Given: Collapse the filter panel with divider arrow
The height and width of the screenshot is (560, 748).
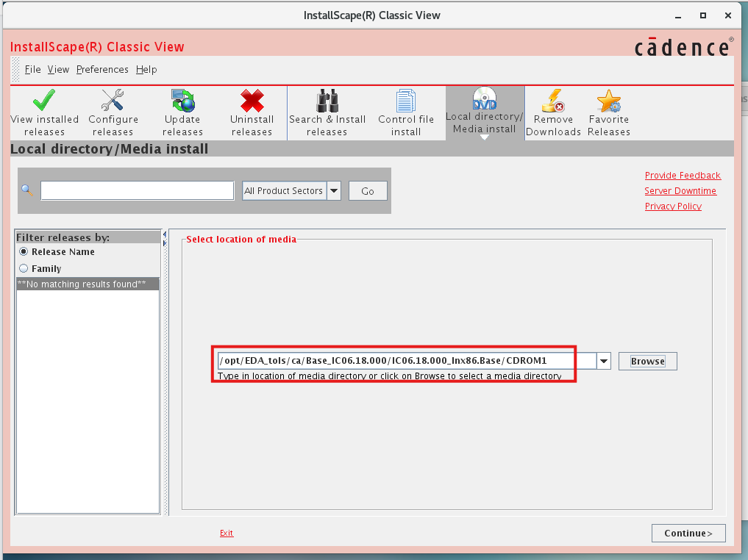Looking at the screenshot, I should coord(165,234).
